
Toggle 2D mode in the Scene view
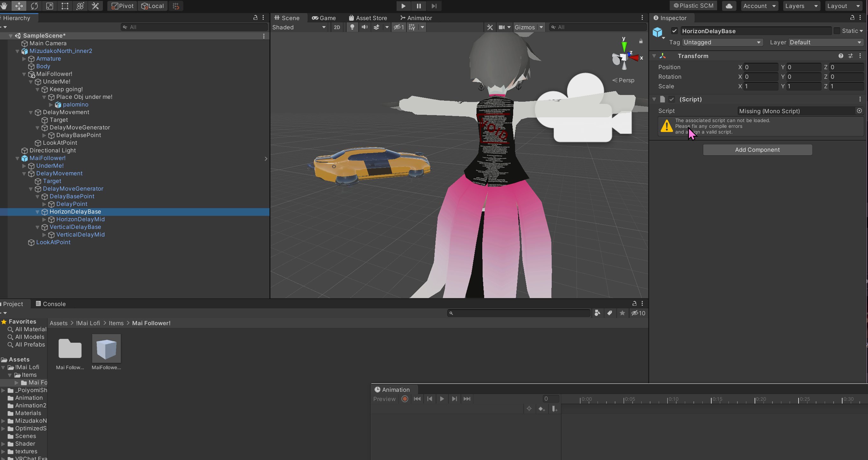337,27
